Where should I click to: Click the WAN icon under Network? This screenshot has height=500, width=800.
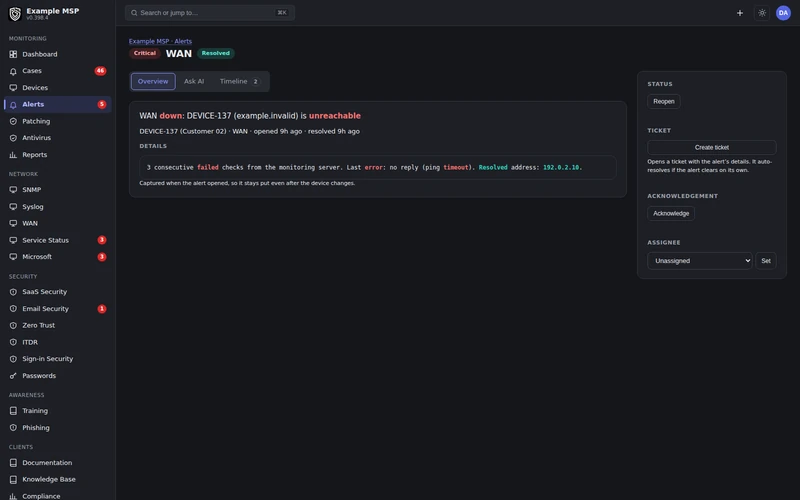[x=13, y=223]
